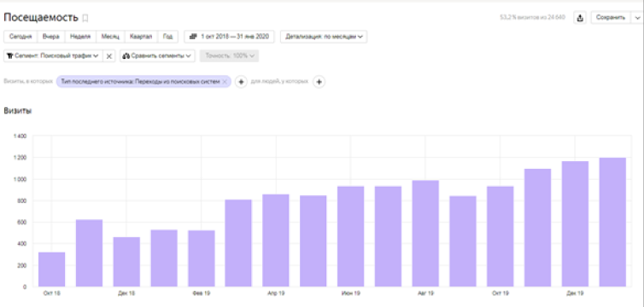Expand the Детализация: по месяцам dropdown
This screenshot has height=307, width=644.
pos(324,37)
